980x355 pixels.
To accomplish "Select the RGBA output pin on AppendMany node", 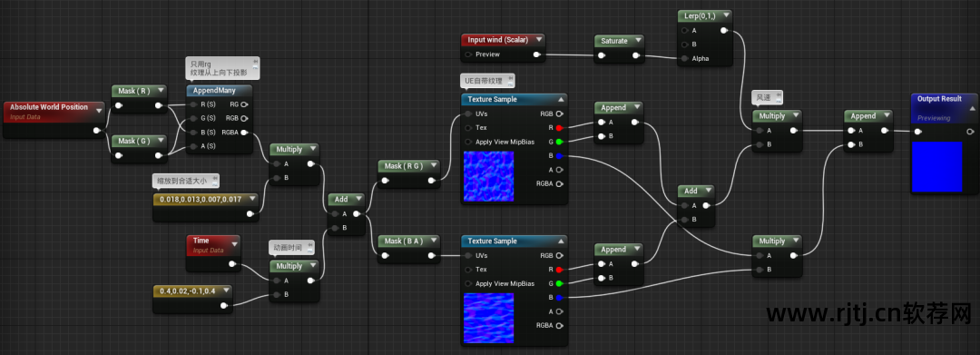I will 244,132.
